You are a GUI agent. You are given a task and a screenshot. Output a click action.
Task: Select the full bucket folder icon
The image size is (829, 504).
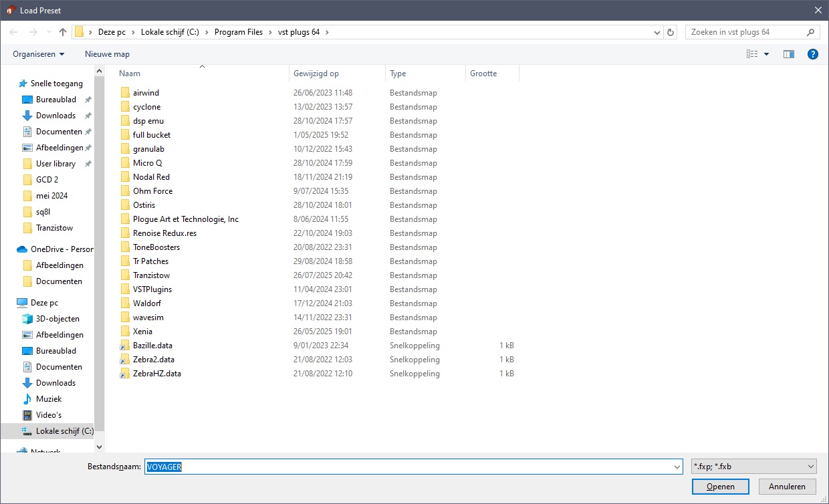(x=125, y=135)
